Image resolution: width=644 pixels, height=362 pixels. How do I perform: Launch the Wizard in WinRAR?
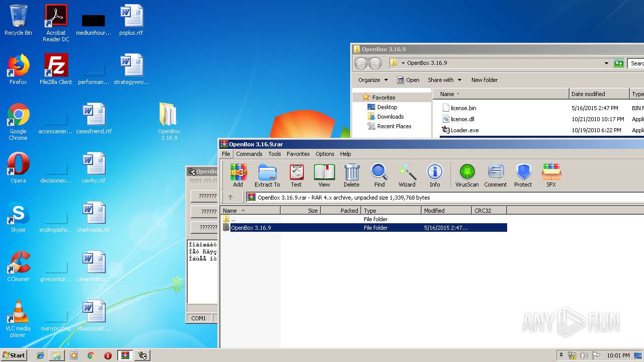407,175
